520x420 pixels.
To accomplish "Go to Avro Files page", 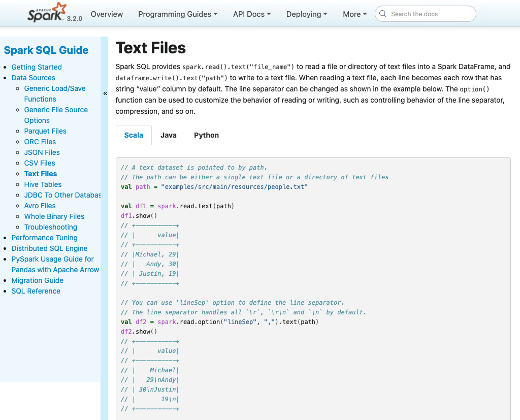I will click(40, 206).
